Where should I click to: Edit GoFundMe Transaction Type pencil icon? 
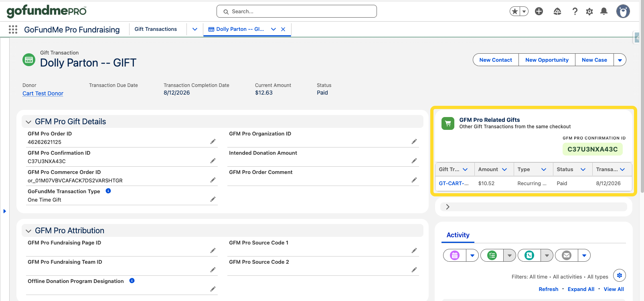click(213, 199)
